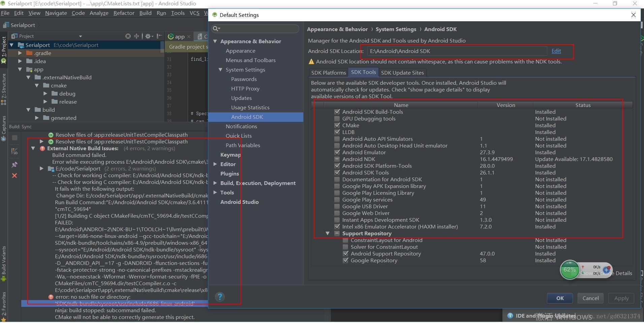Open the Refactor menu
644x323 pixels.
coord(124,13)
